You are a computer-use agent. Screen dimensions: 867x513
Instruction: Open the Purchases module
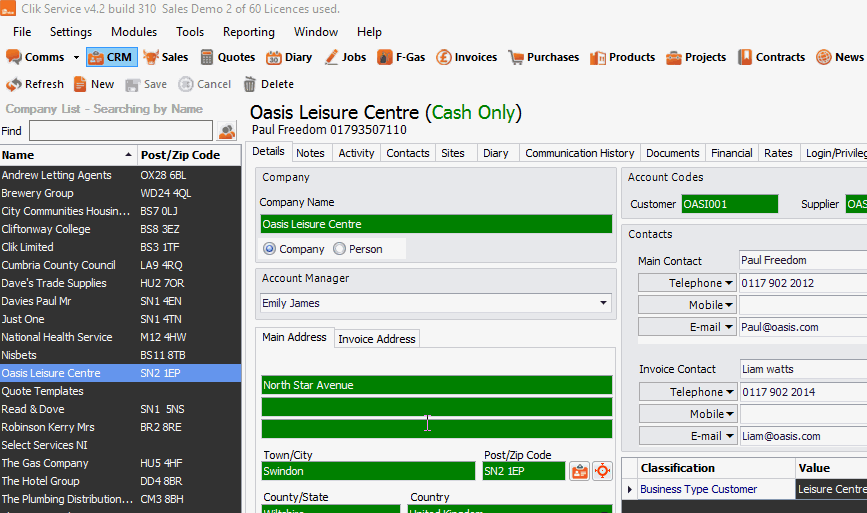[x=544, y=57]
